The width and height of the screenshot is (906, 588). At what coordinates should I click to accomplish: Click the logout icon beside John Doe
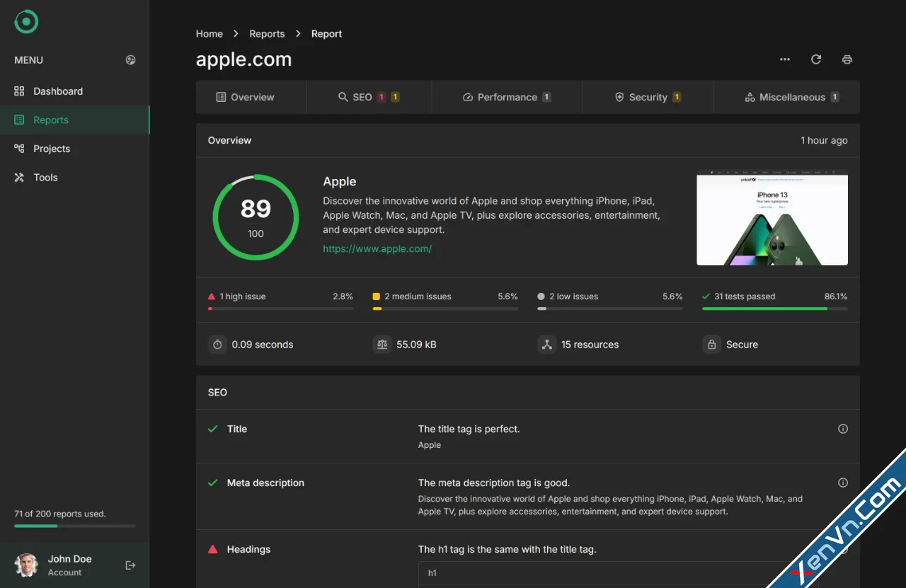(x=130, y=565)
